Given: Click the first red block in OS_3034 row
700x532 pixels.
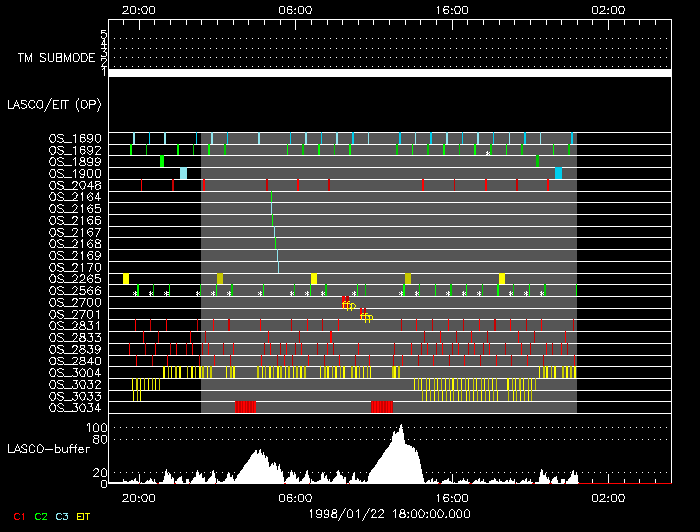Looking at the screenshot, I should (x=245, y=407).
